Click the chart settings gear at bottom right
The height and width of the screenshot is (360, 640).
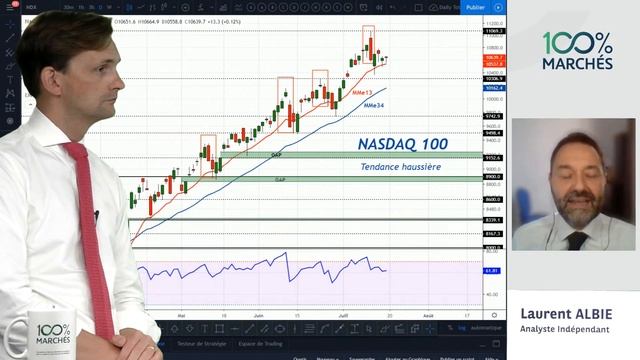tap(494, 315)
